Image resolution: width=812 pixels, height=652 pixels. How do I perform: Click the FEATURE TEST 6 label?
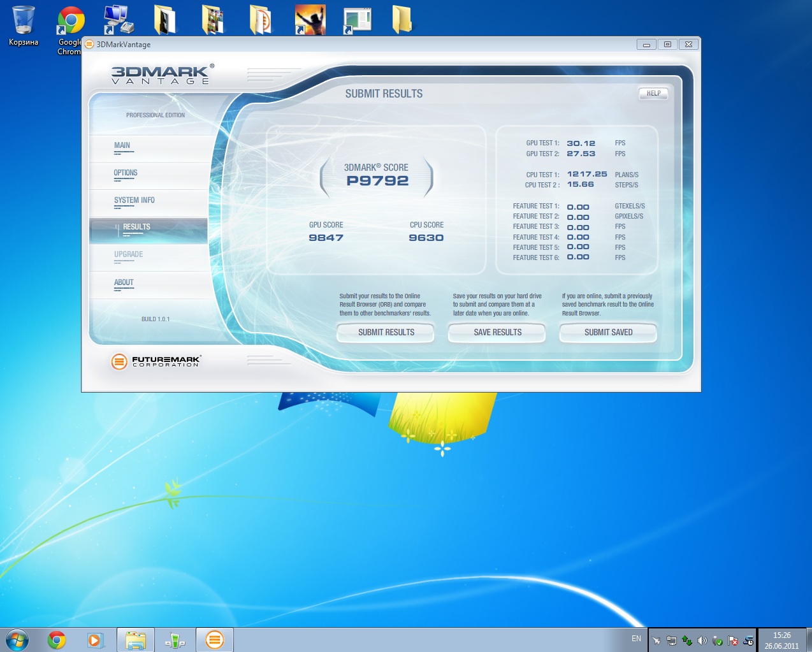click(536, 257)
